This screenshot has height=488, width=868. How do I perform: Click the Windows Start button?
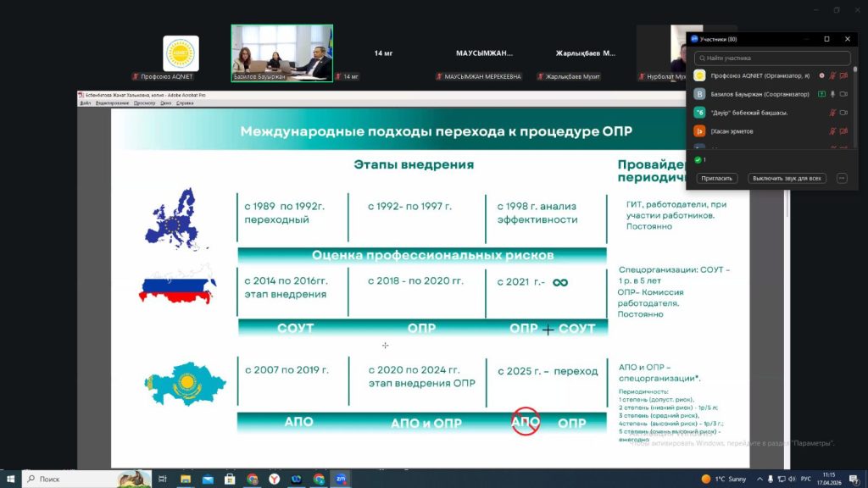pos(11,479)
